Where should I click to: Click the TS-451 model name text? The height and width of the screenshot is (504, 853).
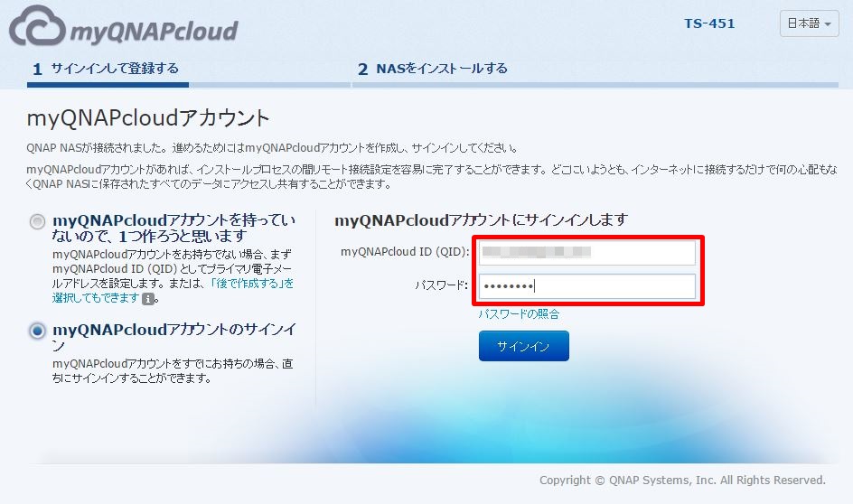pyautogui.click(x=709, y=23)
